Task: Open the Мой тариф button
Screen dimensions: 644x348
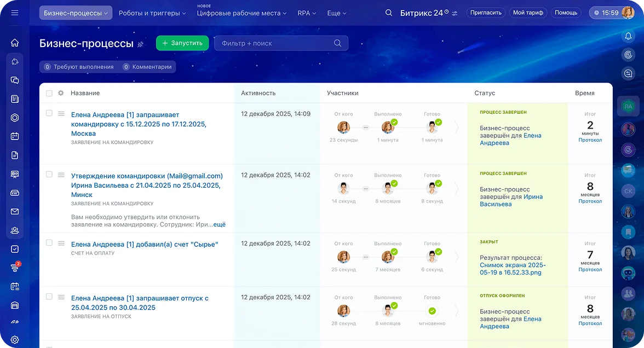Action: (x=528, y=13)
